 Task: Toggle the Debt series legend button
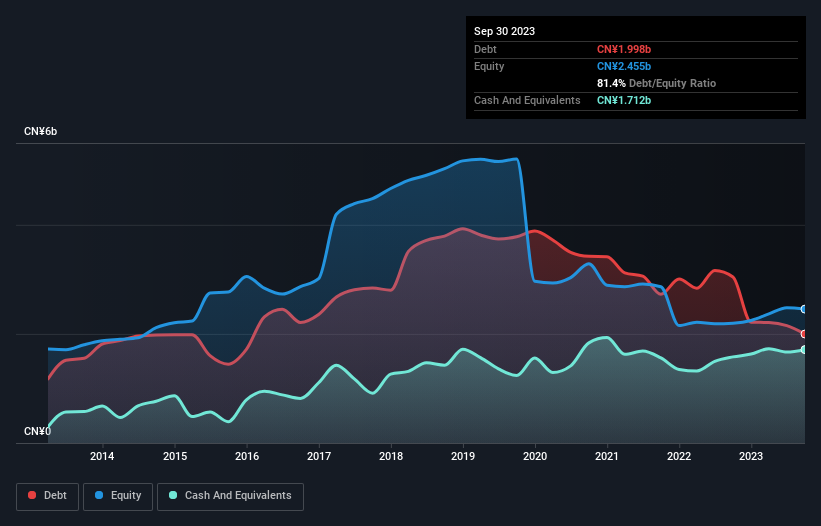click(48, 496)
